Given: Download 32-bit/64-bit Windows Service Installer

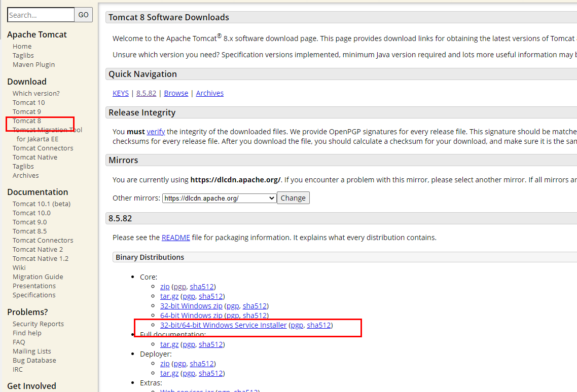Looking at the screenshot, I should click(224, 325).
